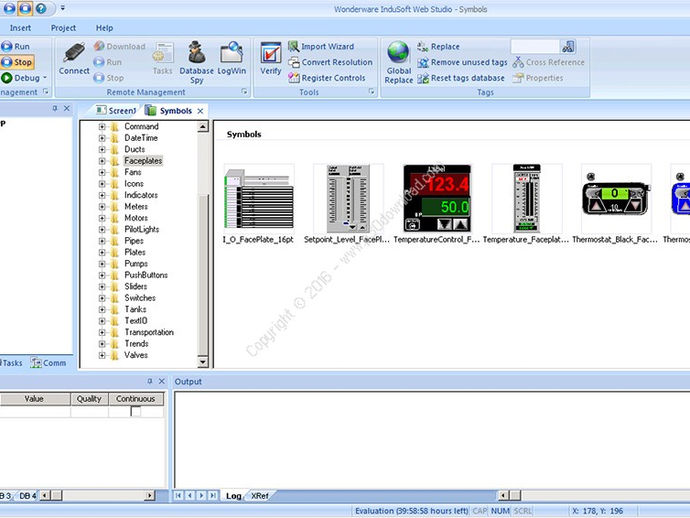
Task: Close the Symbols tab
Action: (x=200, y=111)
